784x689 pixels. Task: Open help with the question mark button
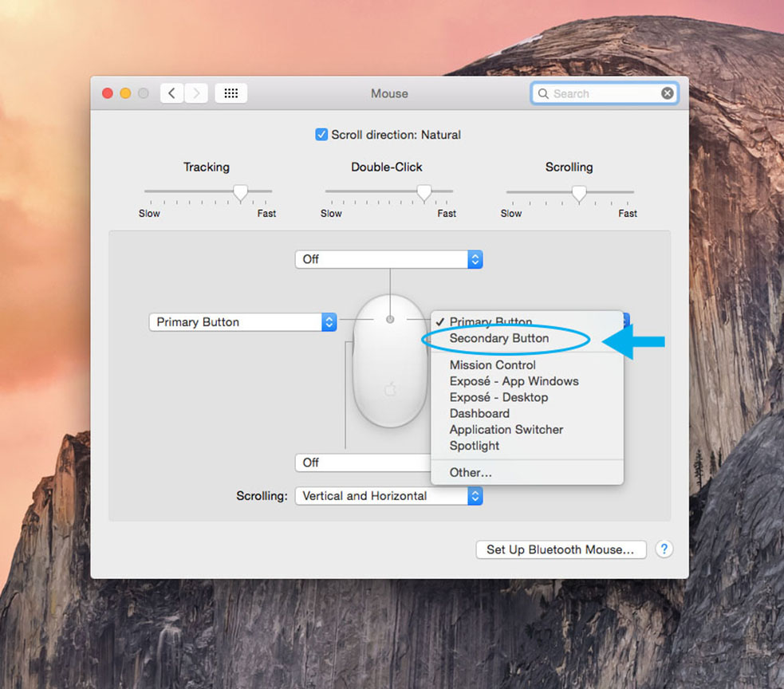(x=664, y=549)
